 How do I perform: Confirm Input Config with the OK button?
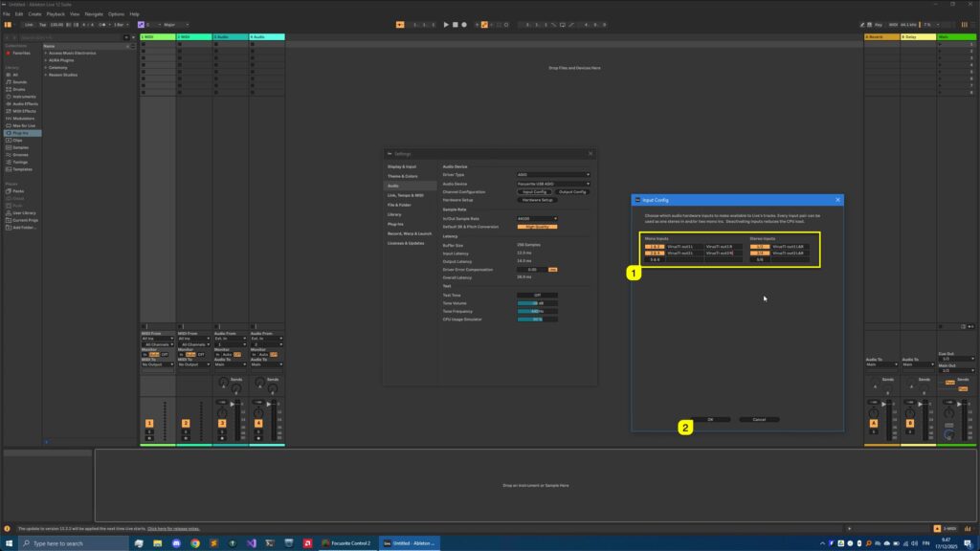click(x=708, y=419)
